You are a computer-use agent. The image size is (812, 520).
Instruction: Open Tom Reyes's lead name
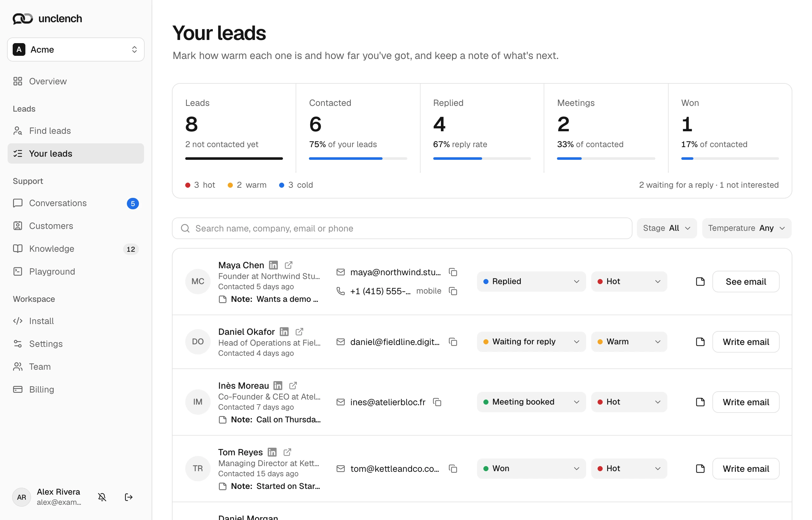(x=240, y=452)
